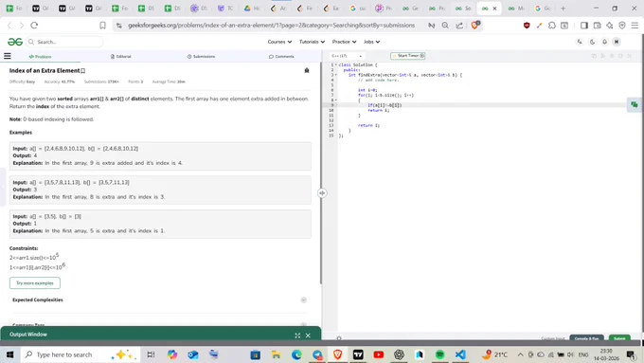
Task: Click in the GeeksforGeeks search box
Action: [x=64, y=42]
